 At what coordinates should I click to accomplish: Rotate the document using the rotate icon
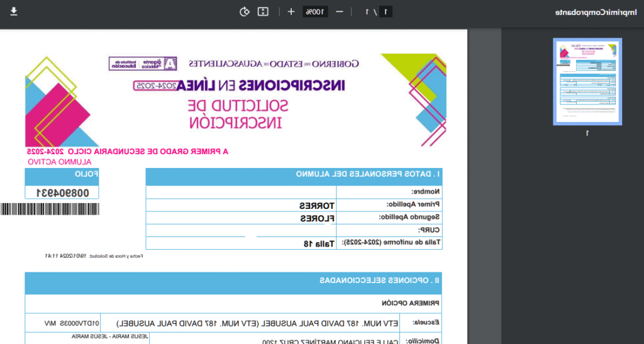[245, 12]
